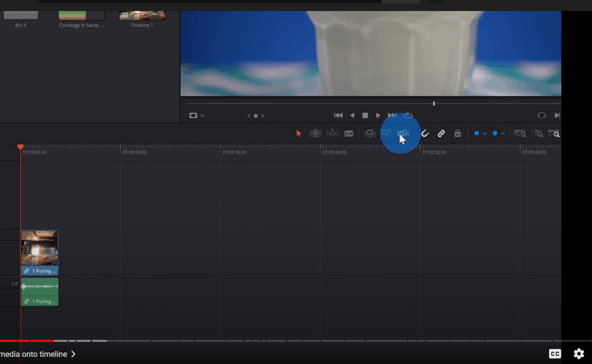Click timeline ruler at 01:00:40:00
592x364 pixels.
coord(534,153)
